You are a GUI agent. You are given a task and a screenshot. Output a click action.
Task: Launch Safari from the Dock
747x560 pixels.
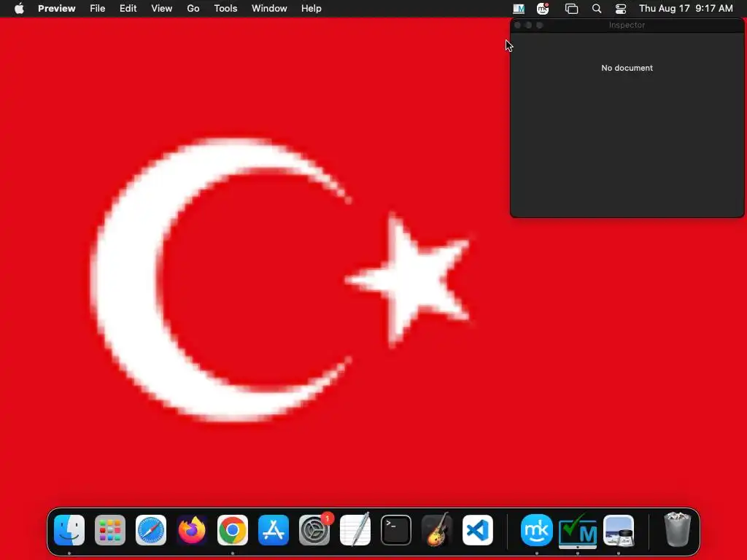click(151, 530)
